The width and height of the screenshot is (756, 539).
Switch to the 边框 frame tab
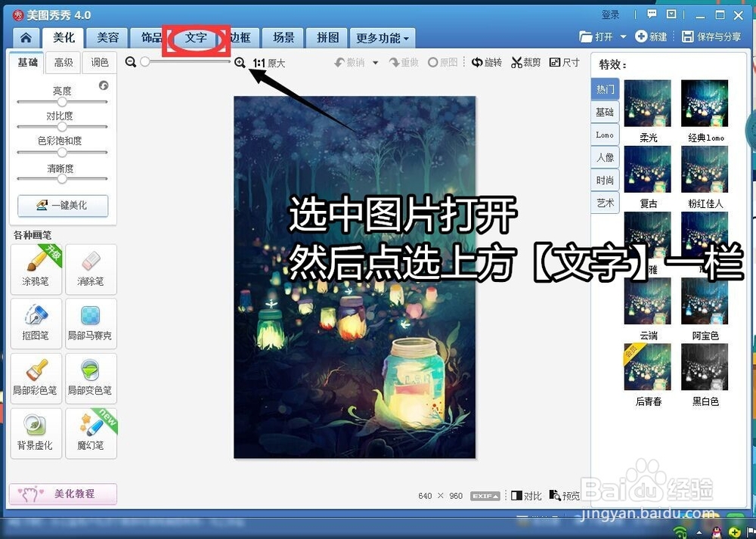tap(240, 38)
